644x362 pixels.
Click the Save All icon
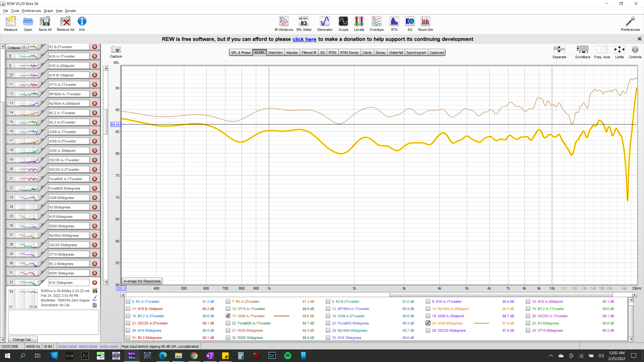coord(45,24)
